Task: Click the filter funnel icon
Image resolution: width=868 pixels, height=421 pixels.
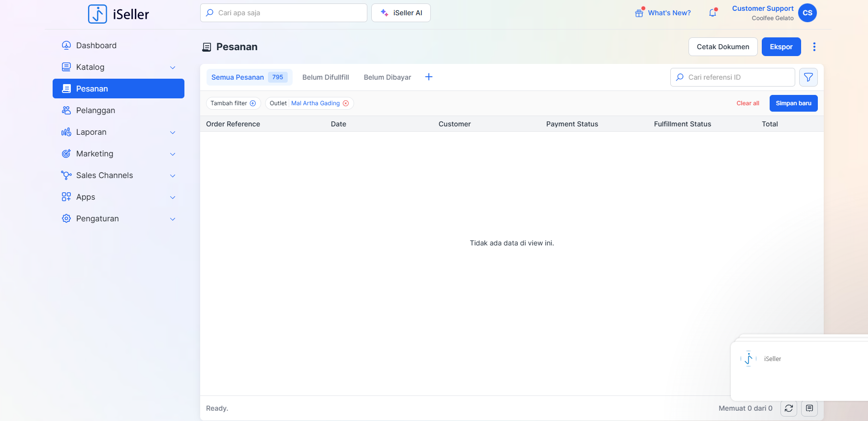Action: point(808,77)
